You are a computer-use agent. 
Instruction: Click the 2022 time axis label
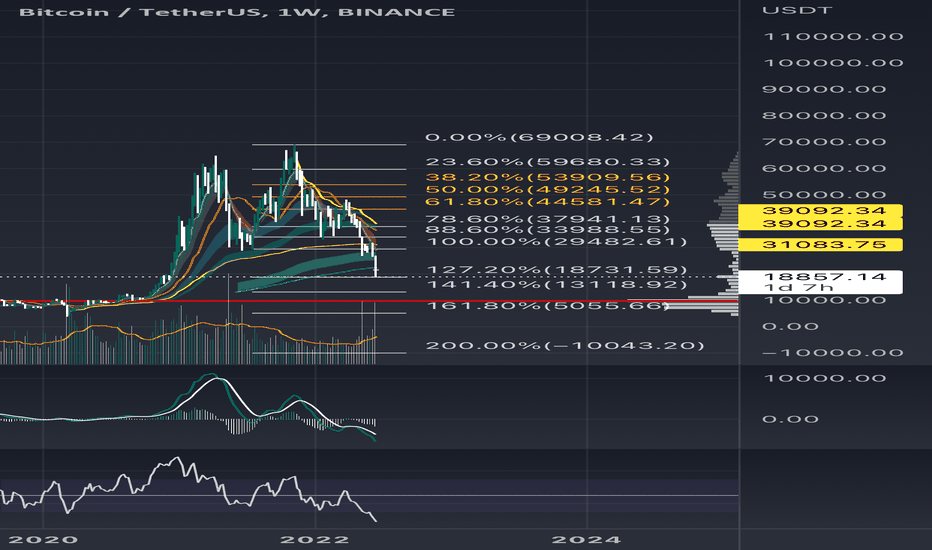point(315,539)
